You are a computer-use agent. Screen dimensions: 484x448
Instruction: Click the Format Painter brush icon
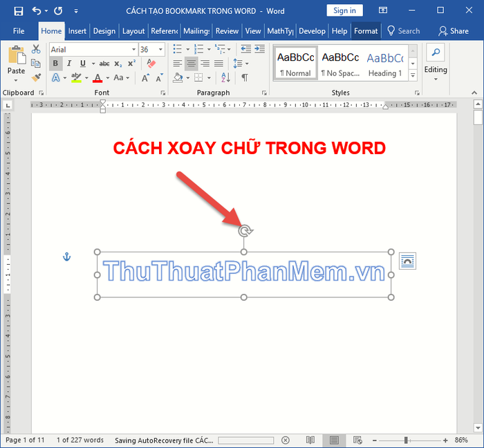(36, 77)
